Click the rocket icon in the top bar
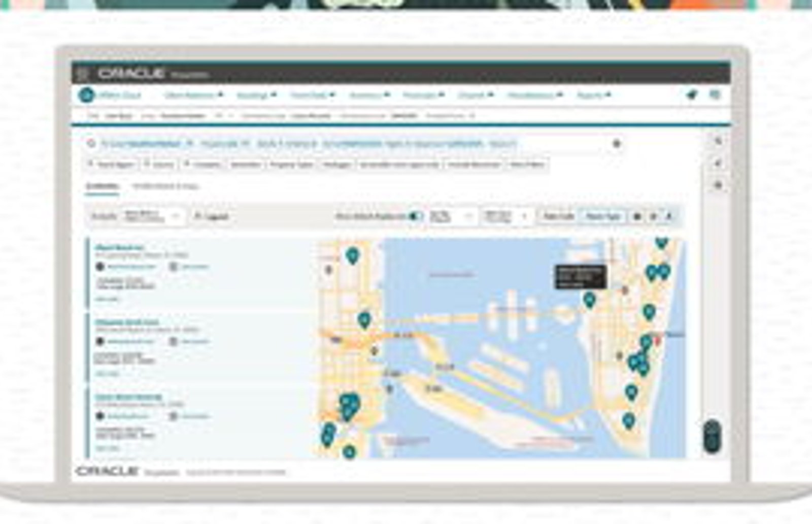This screenshot has height=524, width=812. (691, 95)
